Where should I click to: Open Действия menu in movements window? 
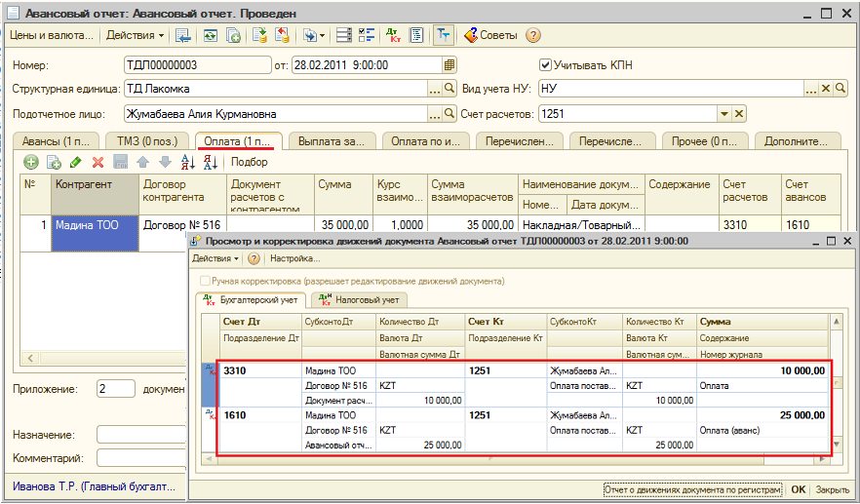(215, 258)
